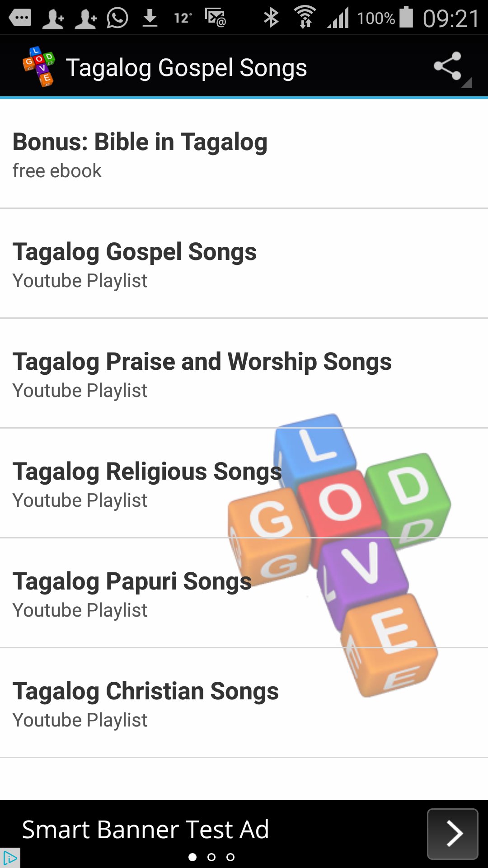Tap the GOD LOVE app logo icon
The image size is (488, 868).
pyautogui.click(x=39, y=66)
